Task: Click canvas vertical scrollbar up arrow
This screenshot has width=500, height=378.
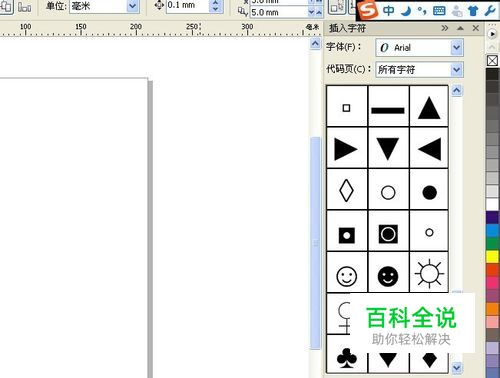Action: click(x=315, y=44)
